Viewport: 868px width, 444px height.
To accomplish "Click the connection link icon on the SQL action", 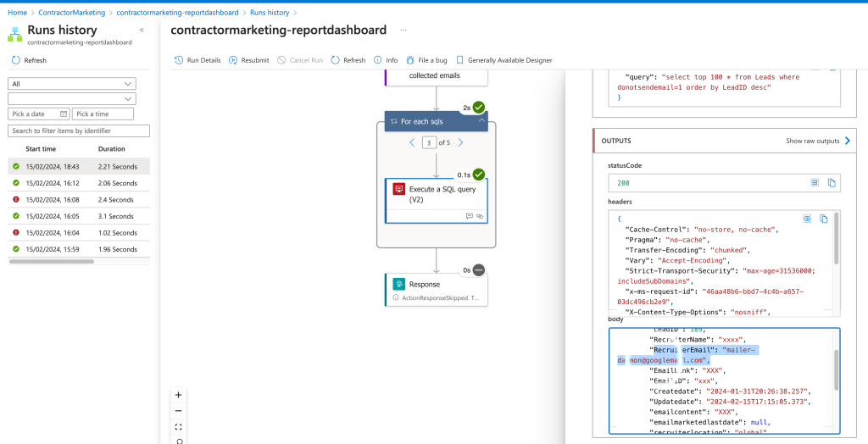I will (480, 216).
